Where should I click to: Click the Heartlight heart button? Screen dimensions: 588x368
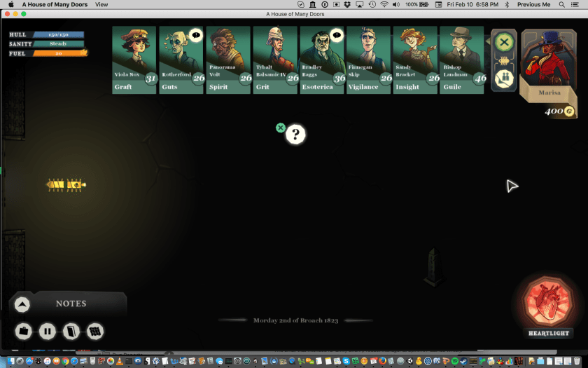(x=549, y=302)
